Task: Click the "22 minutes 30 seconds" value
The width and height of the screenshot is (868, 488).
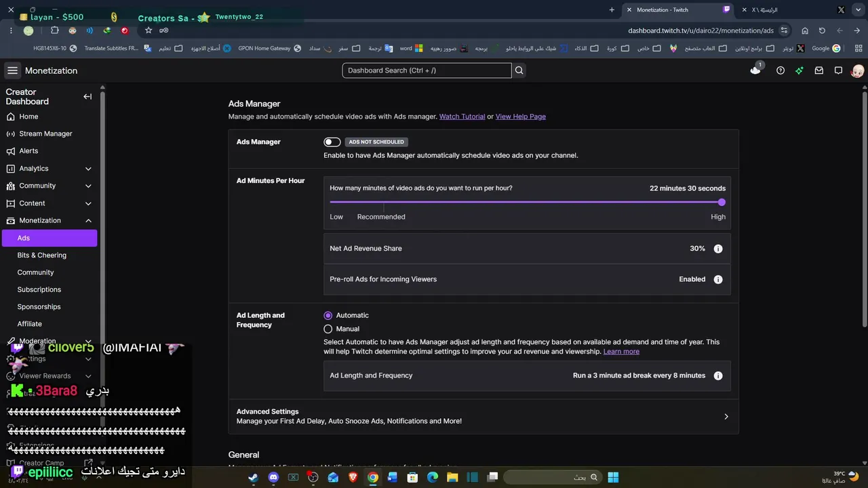Action: click(688, 188)
